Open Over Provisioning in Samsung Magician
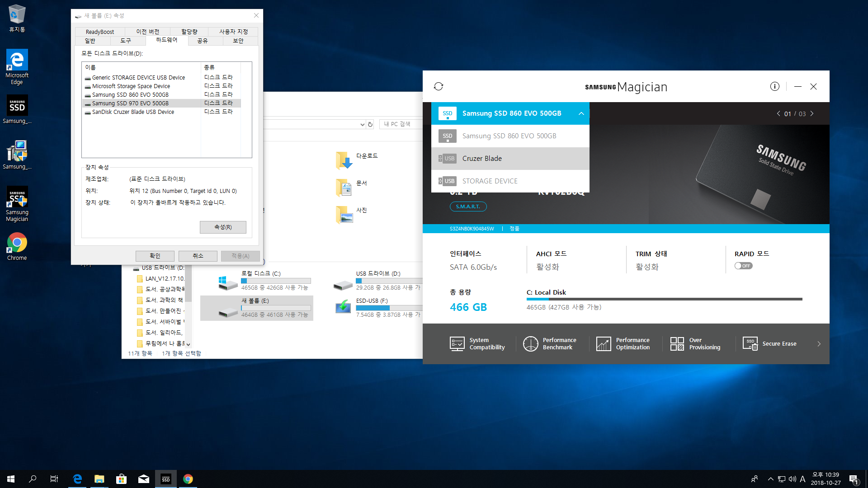 pyautogui.click(x=695, y=344)
